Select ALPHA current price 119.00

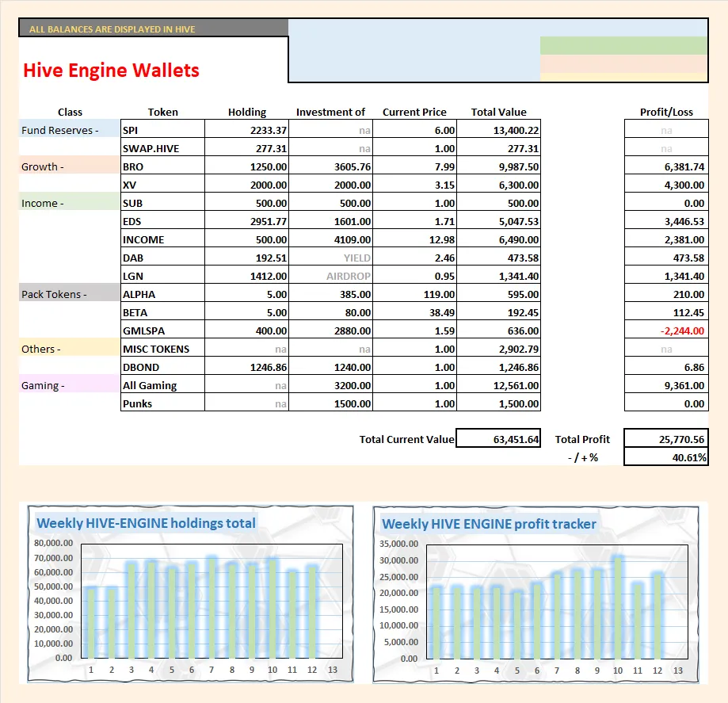point(414,294)
